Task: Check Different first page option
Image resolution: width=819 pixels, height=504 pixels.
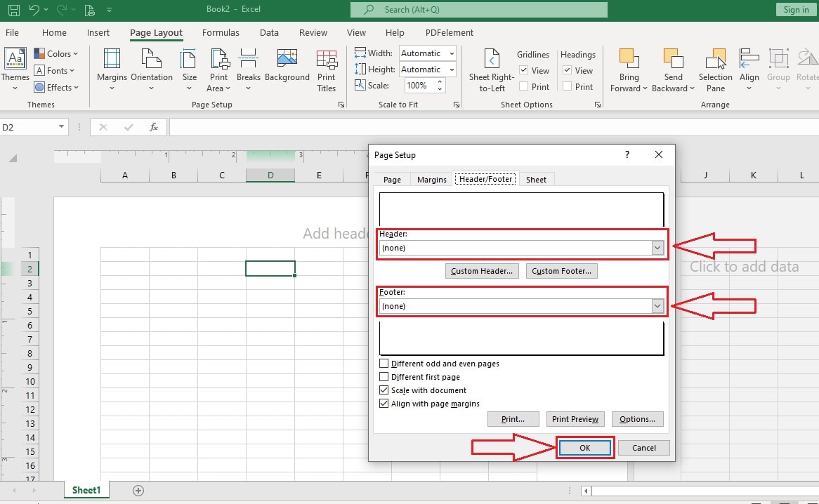Action: pyautogui.click(x=384, y=377)
